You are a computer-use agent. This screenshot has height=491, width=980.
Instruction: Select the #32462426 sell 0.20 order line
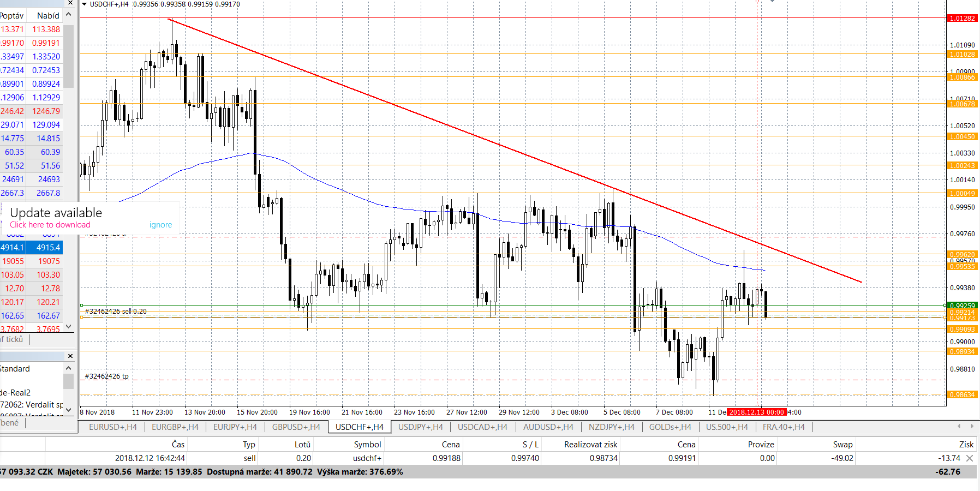click(x=116, y=311)
